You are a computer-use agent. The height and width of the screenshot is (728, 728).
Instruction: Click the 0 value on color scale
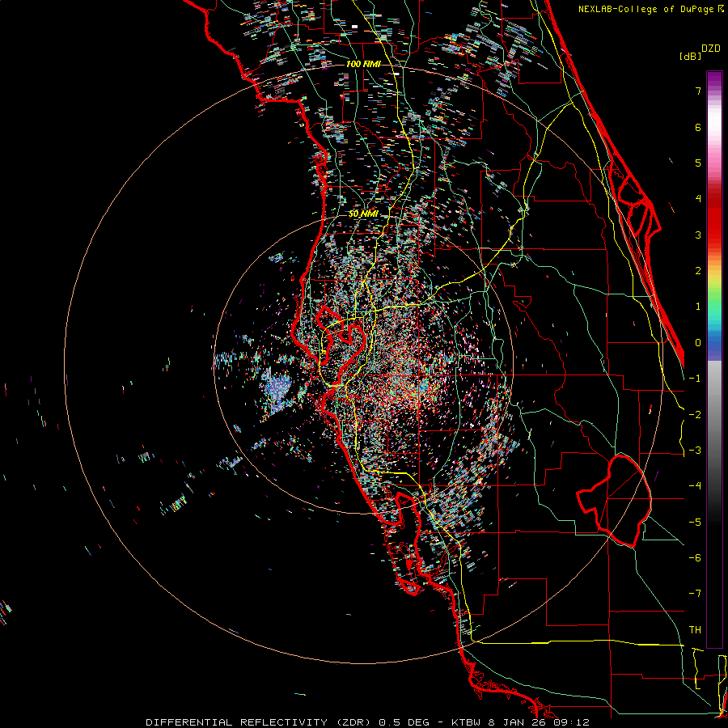click(698, 343)
